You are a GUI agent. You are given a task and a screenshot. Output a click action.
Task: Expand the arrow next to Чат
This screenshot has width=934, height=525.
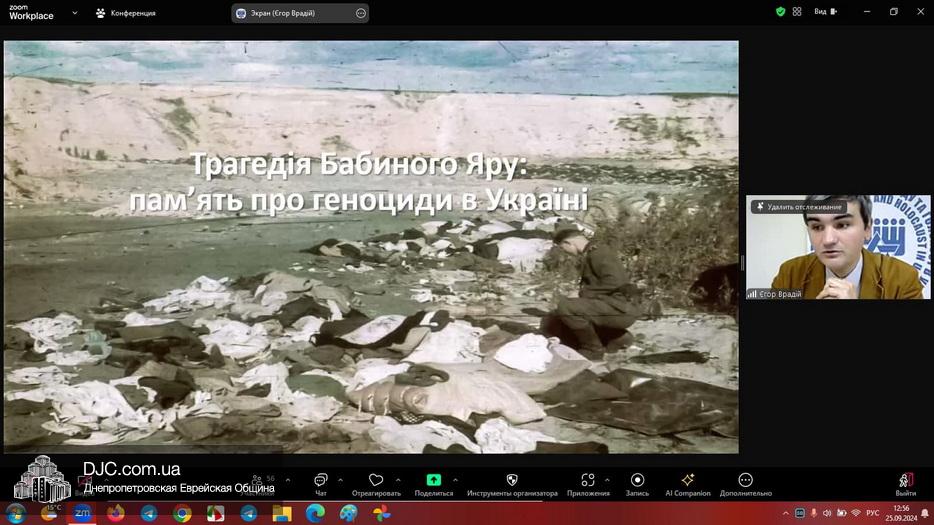tap(340, 480)
